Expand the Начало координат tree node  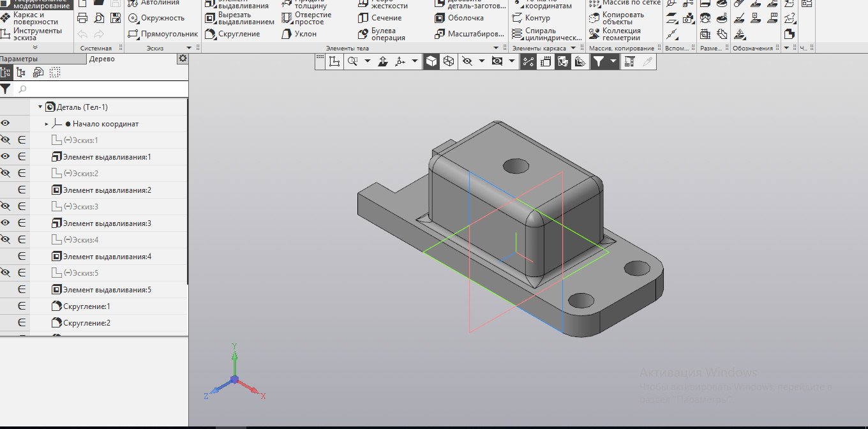[x=47, y=124]
